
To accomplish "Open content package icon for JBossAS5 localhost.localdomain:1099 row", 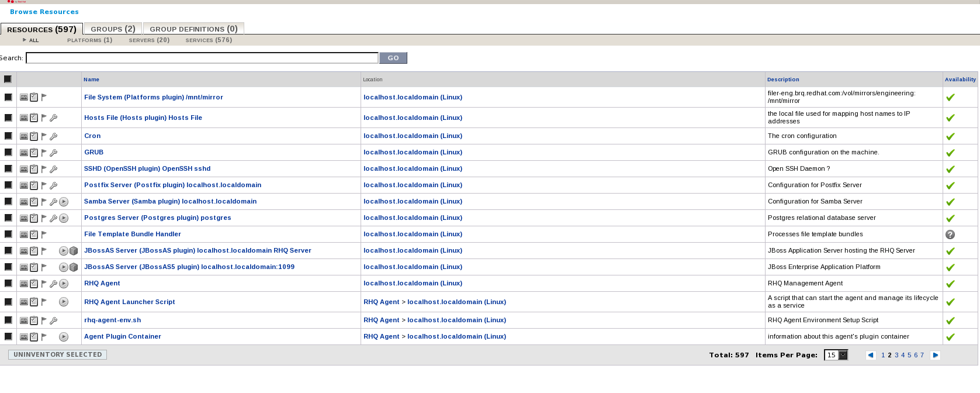I will coord(74,267).
